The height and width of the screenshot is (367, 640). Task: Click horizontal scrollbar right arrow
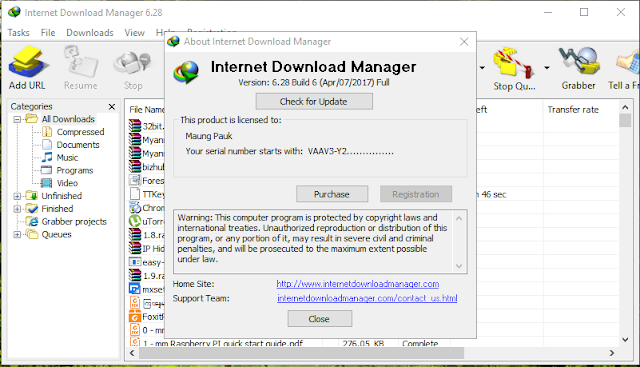coord(611,353)
